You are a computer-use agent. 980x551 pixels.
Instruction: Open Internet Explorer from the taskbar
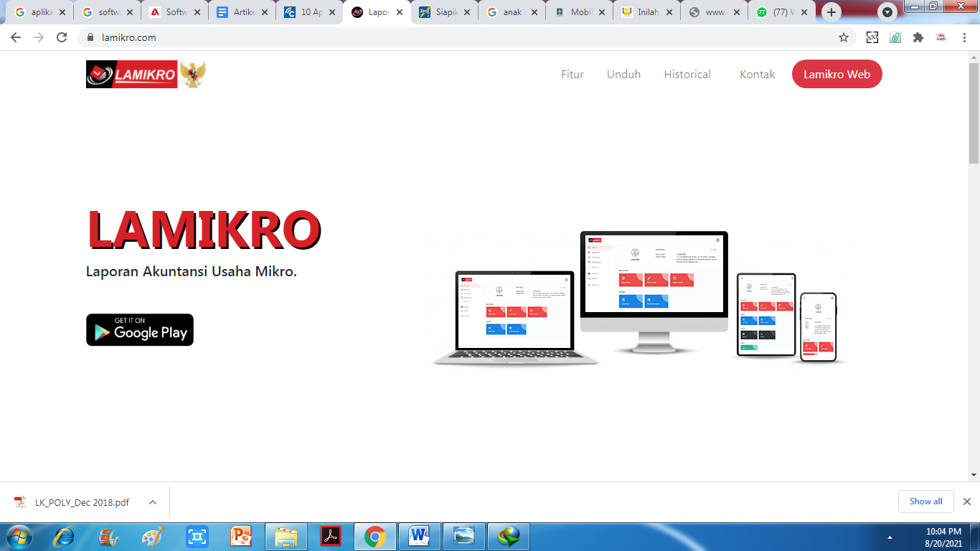pos(65,536)
